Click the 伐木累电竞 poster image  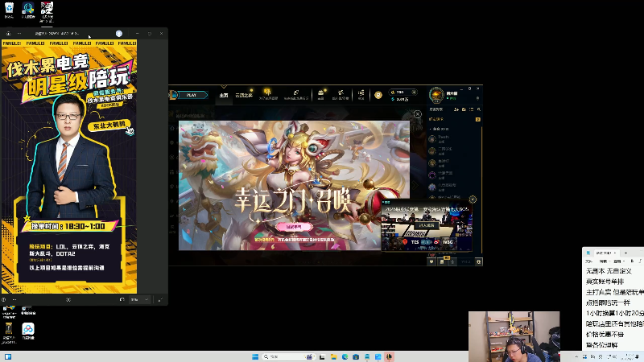tap(69, 167)
